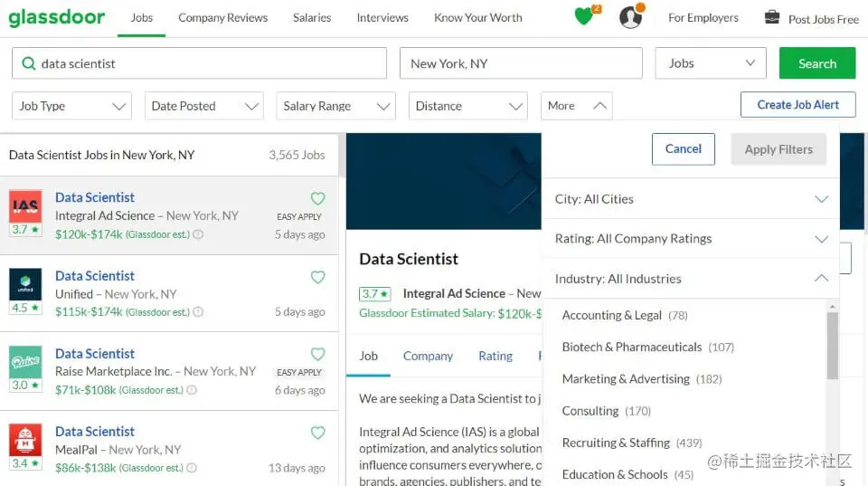
Task: Click Post Jobs Free link
Action: click(823, 19)
